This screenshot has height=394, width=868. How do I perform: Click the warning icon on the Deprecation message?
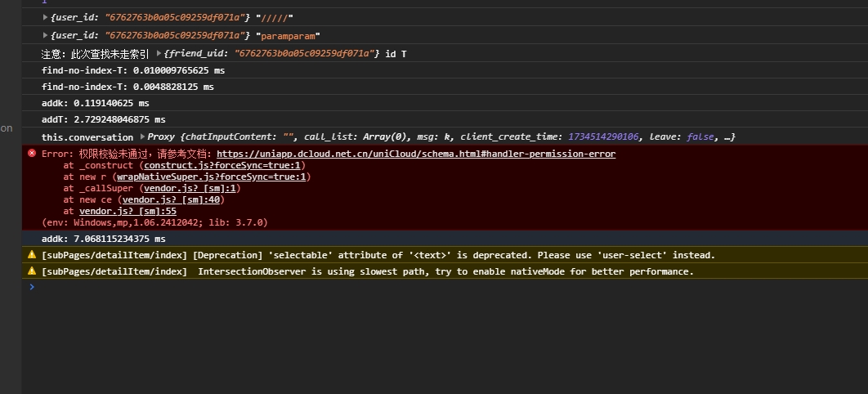[x=32, y=255]
